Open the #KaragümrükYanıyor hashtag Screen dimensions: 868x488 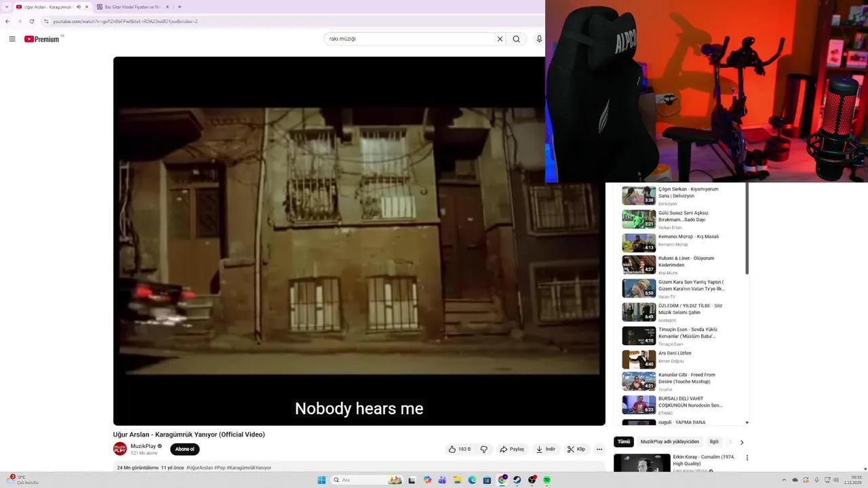point(249,468)
